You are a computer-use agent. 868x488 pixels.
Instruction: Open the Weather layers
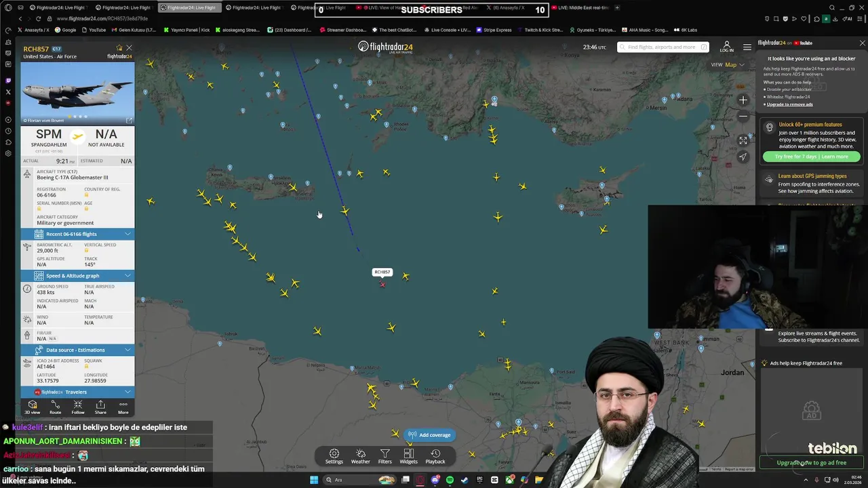coord(361,456)
